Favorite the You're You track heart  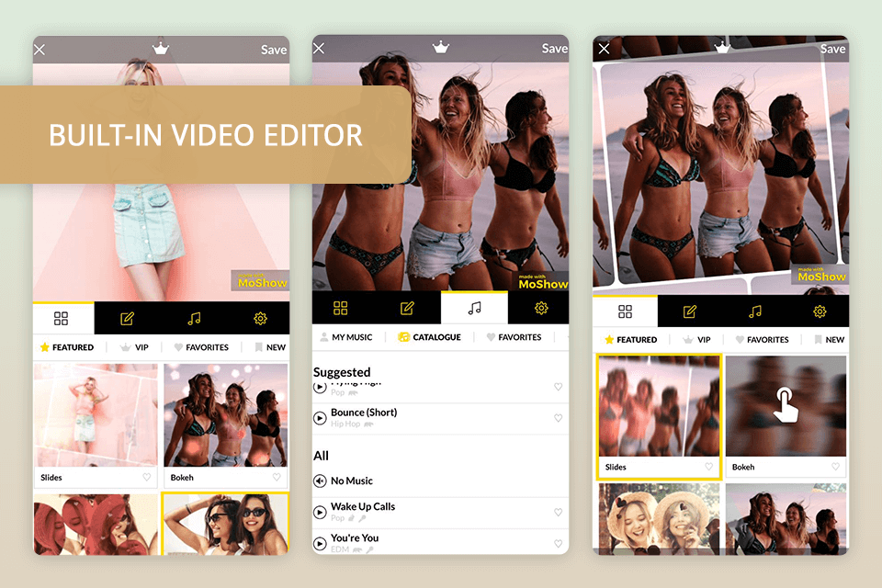coord(558,544)
